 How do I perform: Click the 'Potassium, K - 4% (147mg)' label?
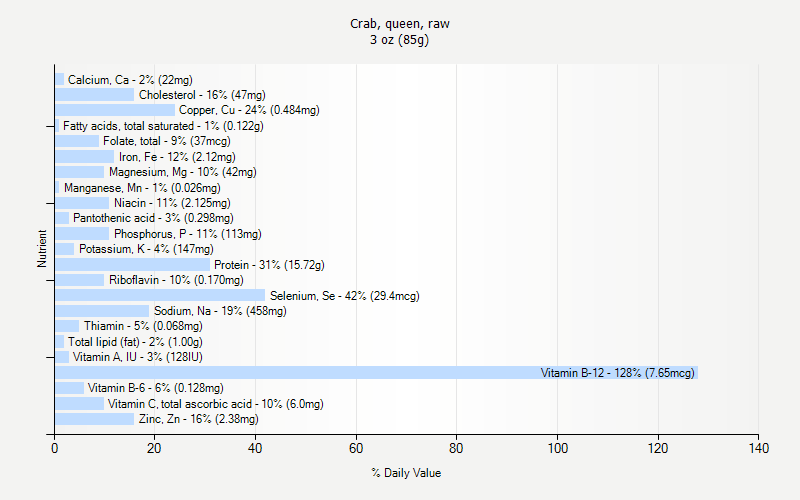pyautogui.click(x=146, y=249)
